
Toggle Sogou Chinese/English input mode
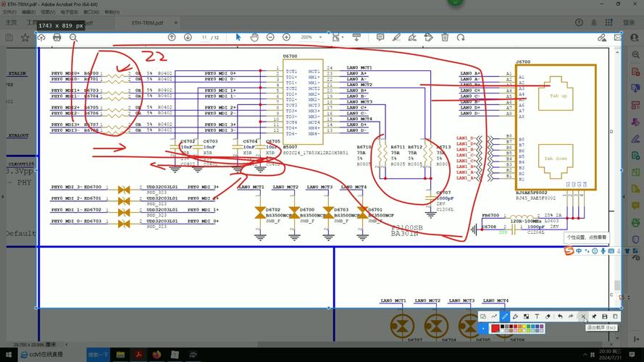[579, 251]
